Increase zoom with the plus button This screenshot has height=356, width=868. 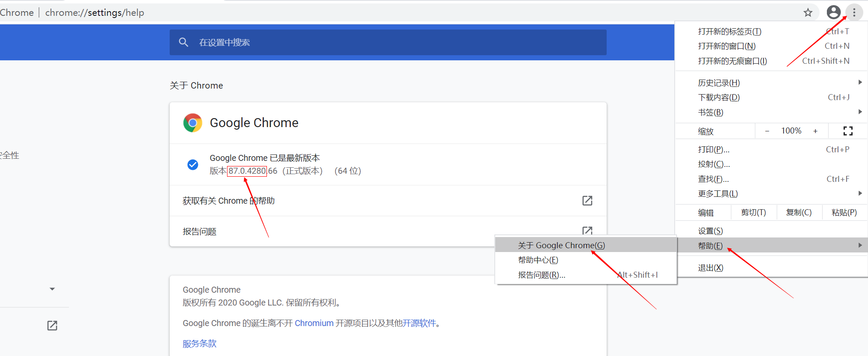coord(815,131)
